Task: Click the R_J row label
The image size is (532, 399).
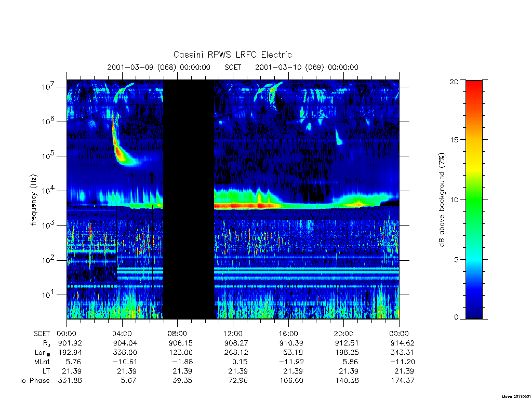Action: tap(46, 343)
